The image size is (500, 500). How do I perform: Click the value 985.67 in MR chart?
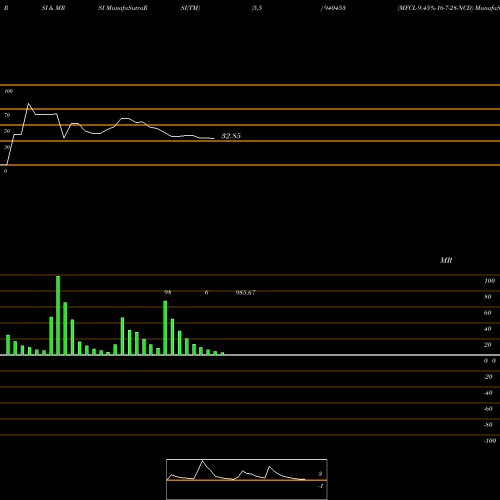245,293
